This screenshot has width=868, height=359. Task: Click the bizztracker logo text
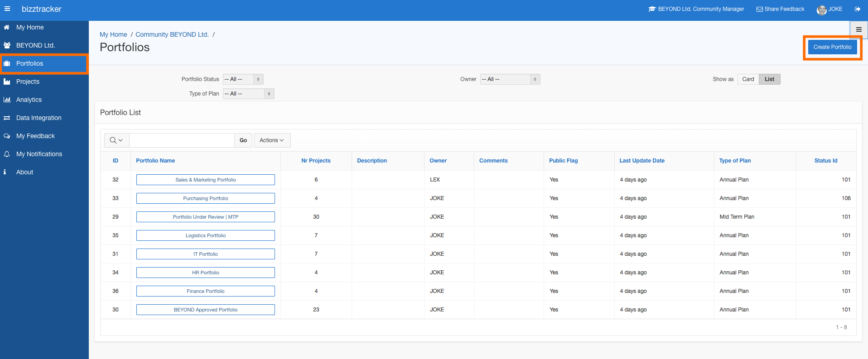[41, 9]
